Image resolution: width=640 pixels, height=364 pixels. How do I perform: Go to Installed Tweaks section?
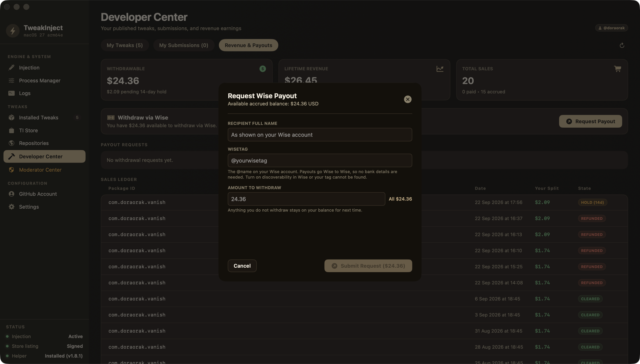pos(44,117)
